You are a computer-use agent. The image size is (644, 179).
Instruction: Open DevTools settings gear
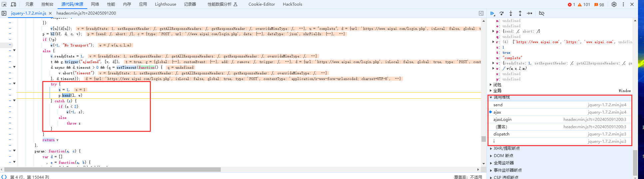click(614, 4)
